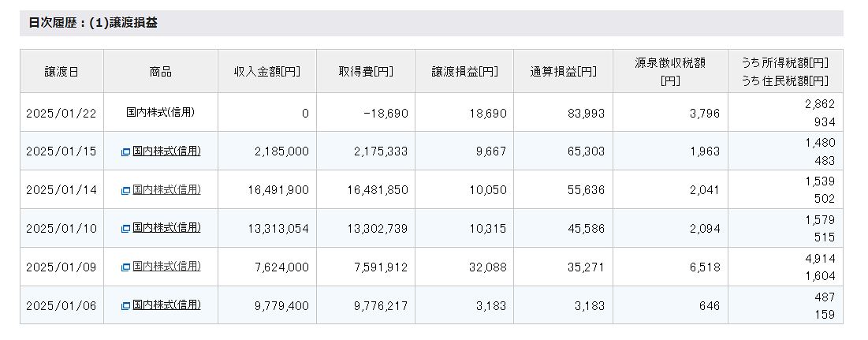Click the 源泉徴収税額[円] column header
Image resolution: width=868 pixels, height=340 pixels.
point(669,71)
